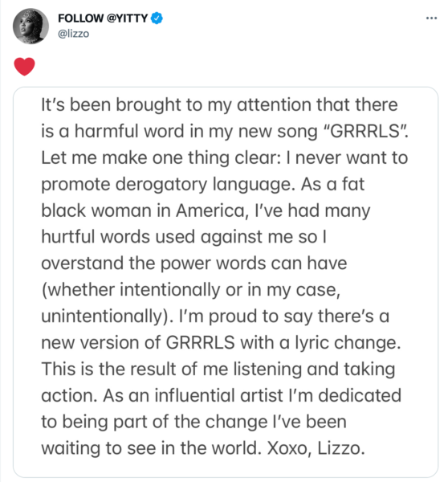
Task: Click the line starting "It's been brought"
Action: point(219,104)
